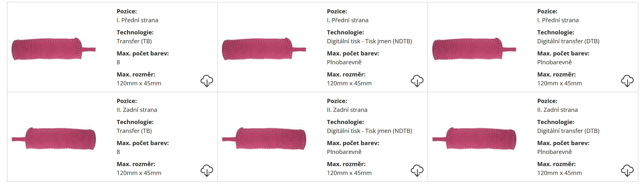The image size is (644, 184).
Task: Download template for back side Digitální transfer (DTB)
Action: (x=627, y=170)
